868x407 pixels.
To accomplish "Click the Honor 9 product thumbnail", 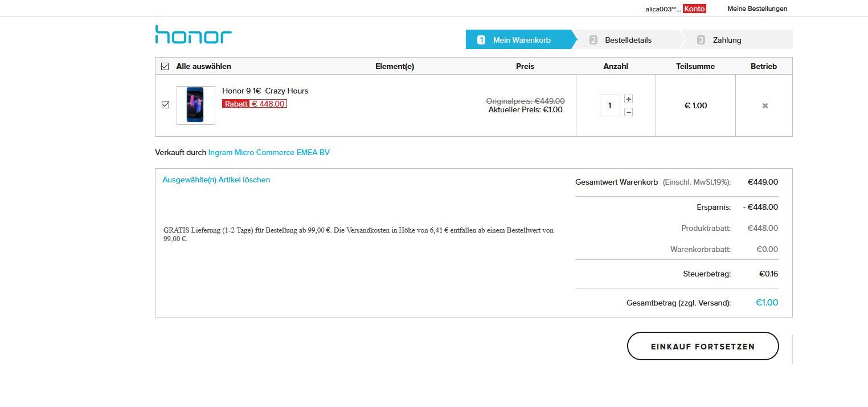I will coord(195,105).
